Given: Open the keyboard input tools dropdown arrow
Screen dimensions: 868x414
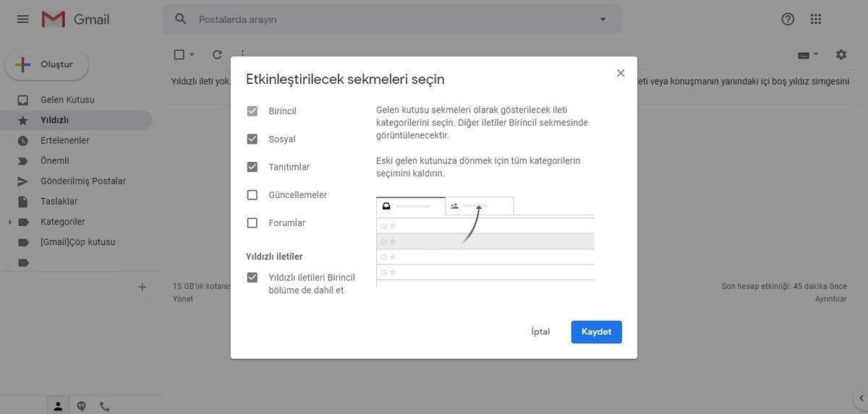Looking at the screenshot, I should pos(816,54).
